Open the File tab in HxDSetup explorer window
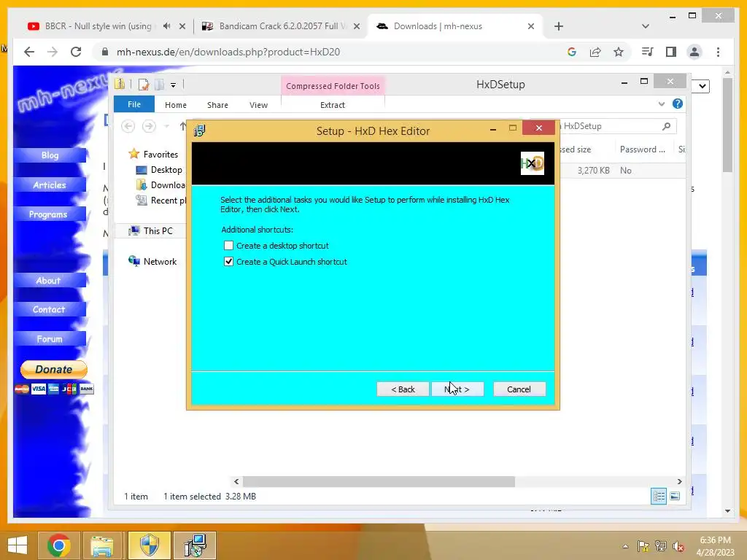747x560 pixels. (x=134, y=104)
